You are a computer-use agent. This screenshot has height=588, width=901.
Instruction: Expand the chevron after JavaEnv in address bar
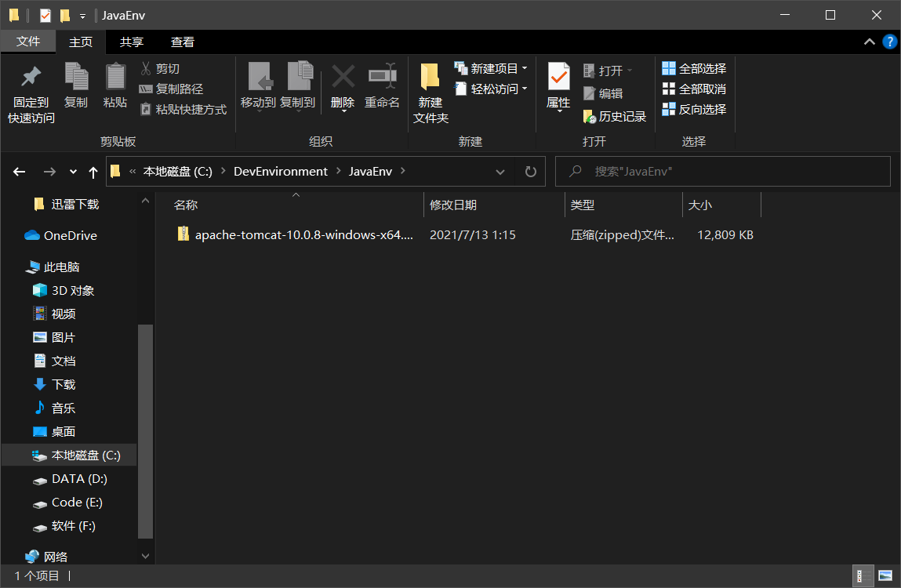coord(403,171)
